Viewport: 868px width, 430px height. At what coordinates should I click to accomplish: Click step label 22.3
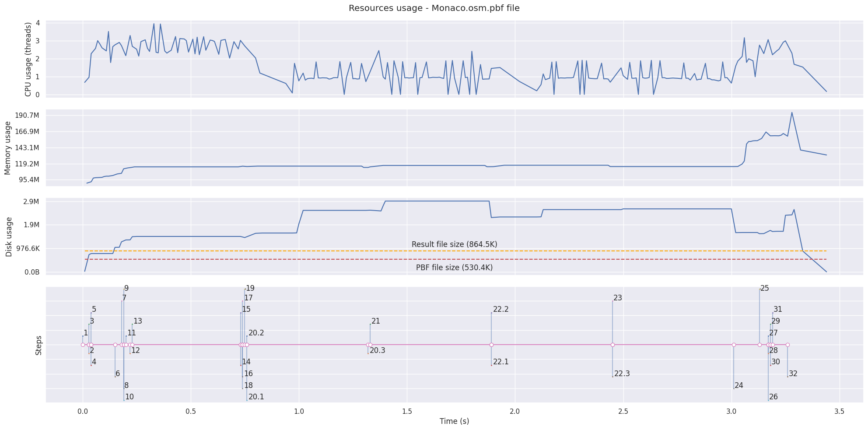622,374
